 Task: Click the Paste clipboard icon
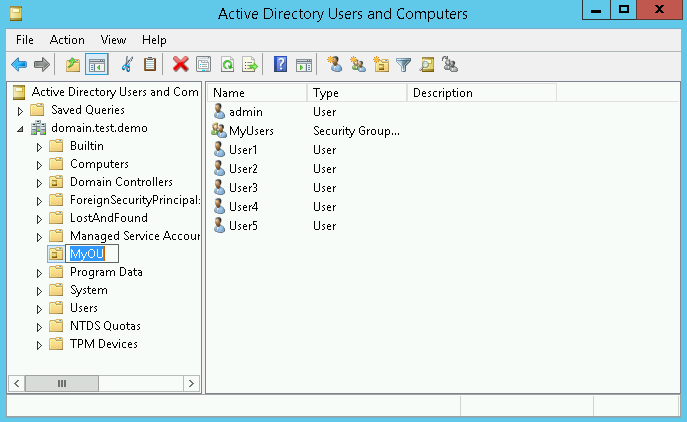(x=150, y=64)
